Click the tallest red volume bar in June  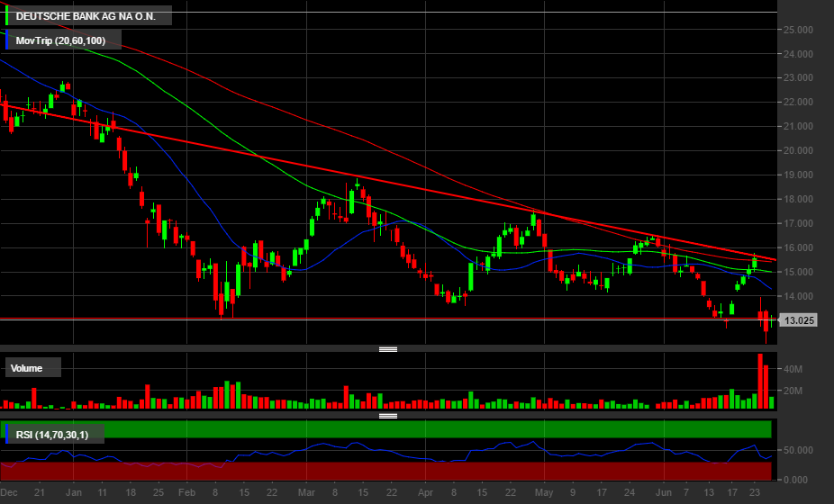[x=760, y=382]
